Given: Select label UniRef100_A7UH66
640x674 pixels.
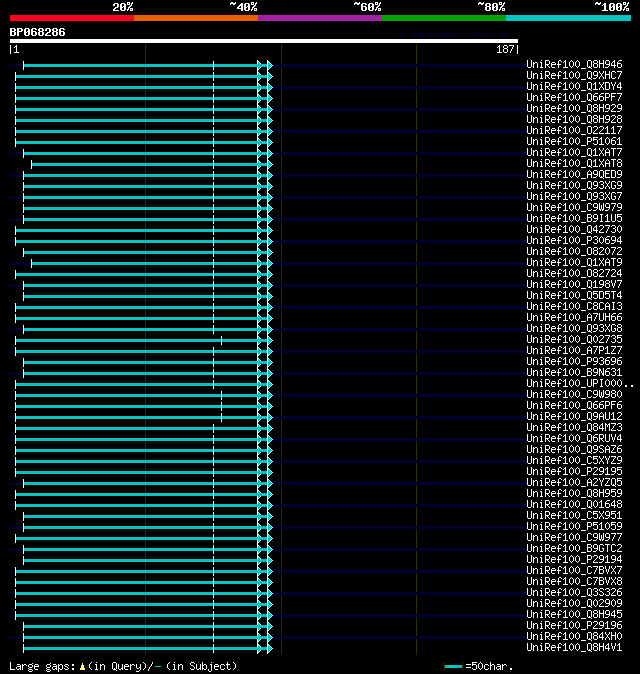Looking at the screenshot, I should tap(574, 318).
